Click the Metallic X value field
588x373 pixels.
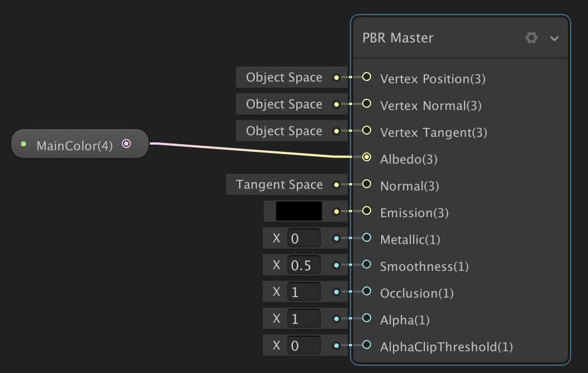(304, 238)
